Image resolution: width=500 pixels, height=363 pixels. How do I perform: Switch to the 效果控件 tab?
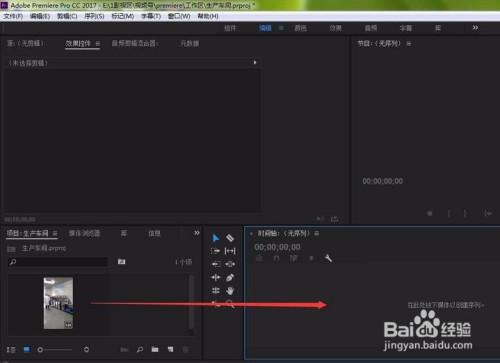tap(78, 43)
